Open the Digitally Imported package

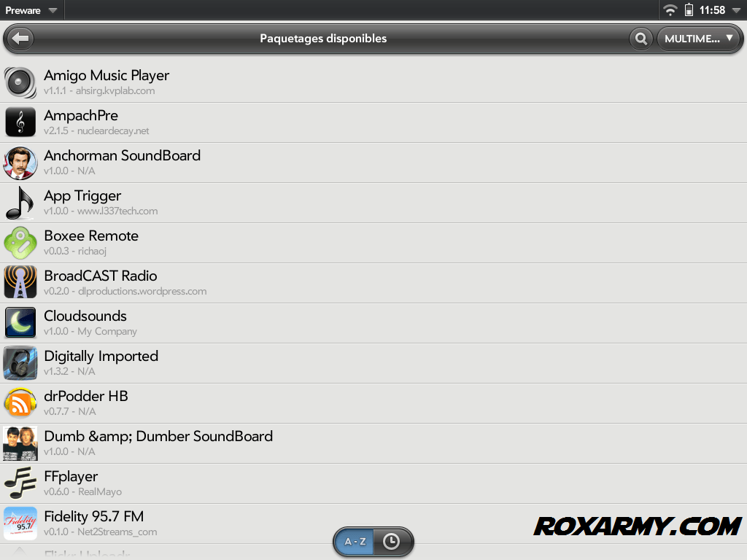[373, 363]
